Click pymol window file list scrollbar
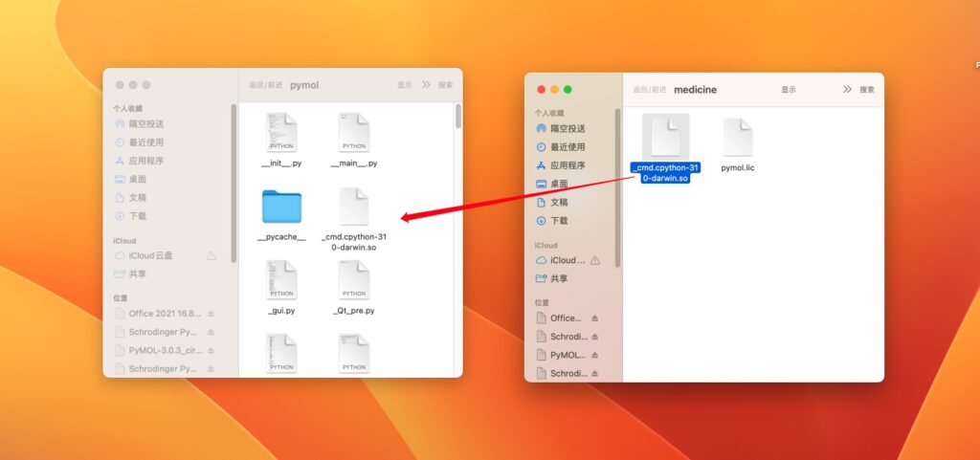 click(458, 116)
